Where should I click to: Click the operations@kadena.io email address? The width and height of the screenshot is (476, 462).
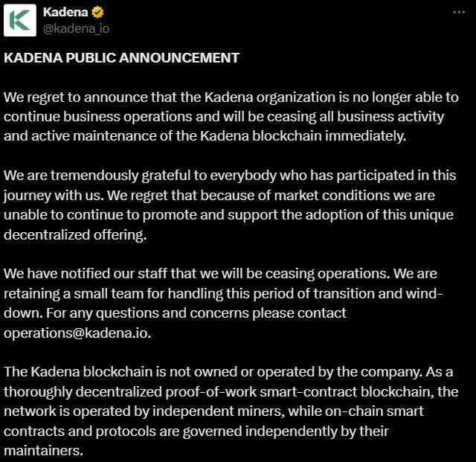pos(77,333)
